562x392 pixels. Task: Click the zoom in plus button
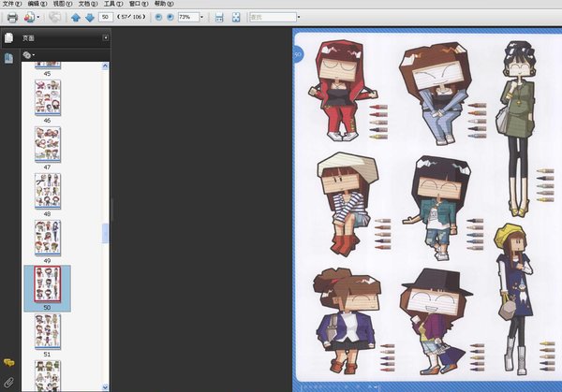tap(169, 17)
